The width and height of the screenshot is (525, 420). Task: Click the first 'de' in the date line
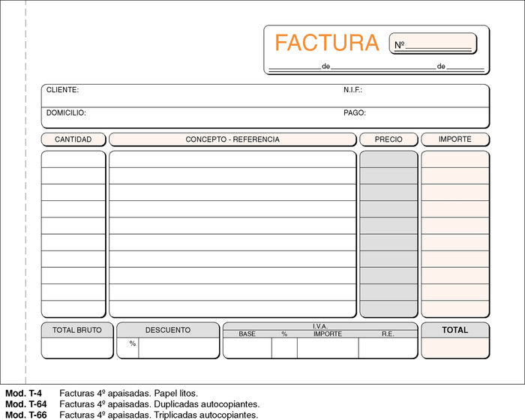325,66
